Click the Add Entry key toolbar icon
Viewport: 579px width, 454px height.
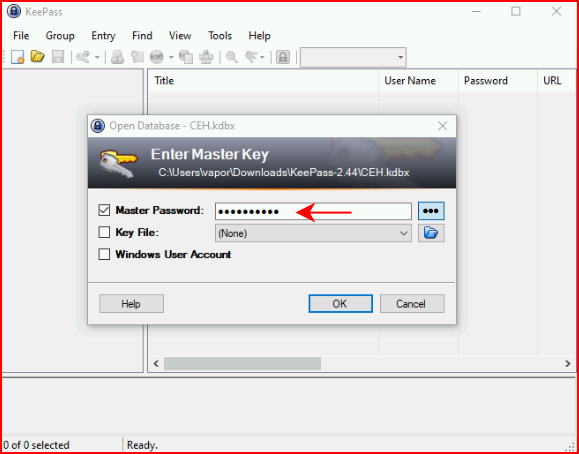pos(83,57)
